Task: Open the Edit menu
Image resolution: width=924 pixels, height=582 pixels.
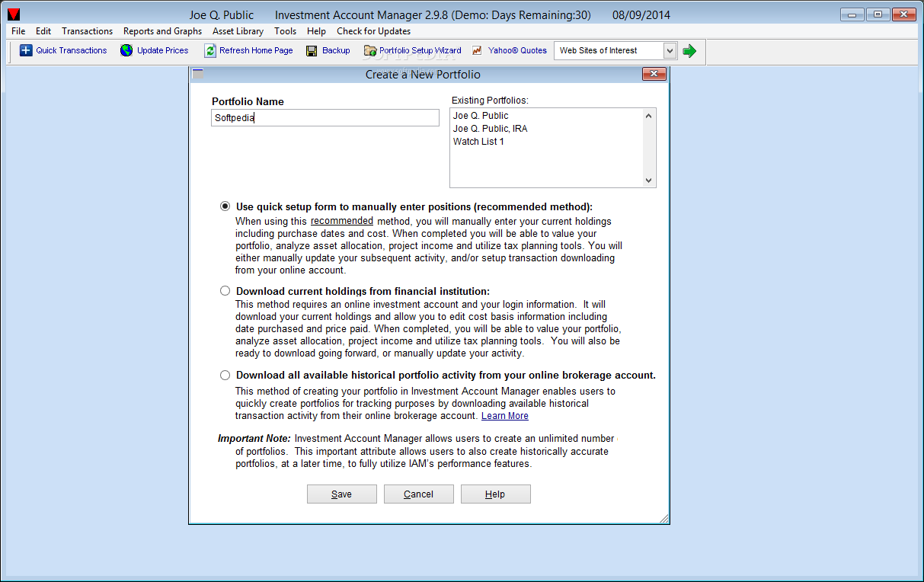Action: pos(43,31)
